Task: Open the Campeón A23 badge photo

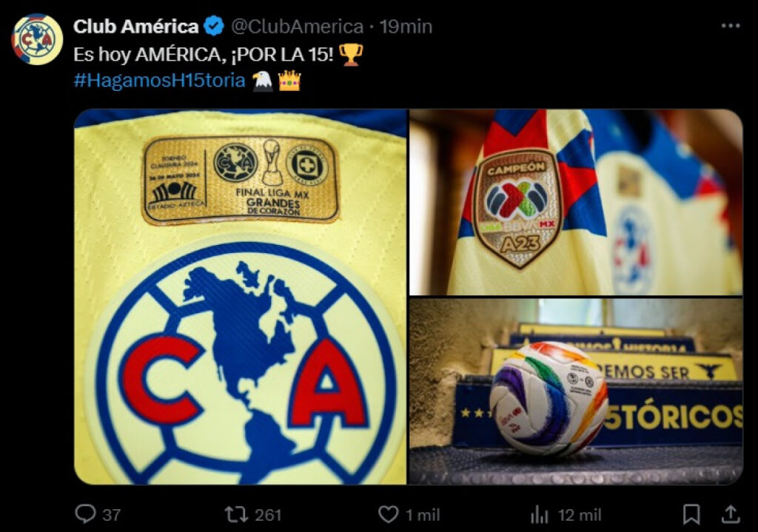Action: pyautogui.click(x=576, y=202)
